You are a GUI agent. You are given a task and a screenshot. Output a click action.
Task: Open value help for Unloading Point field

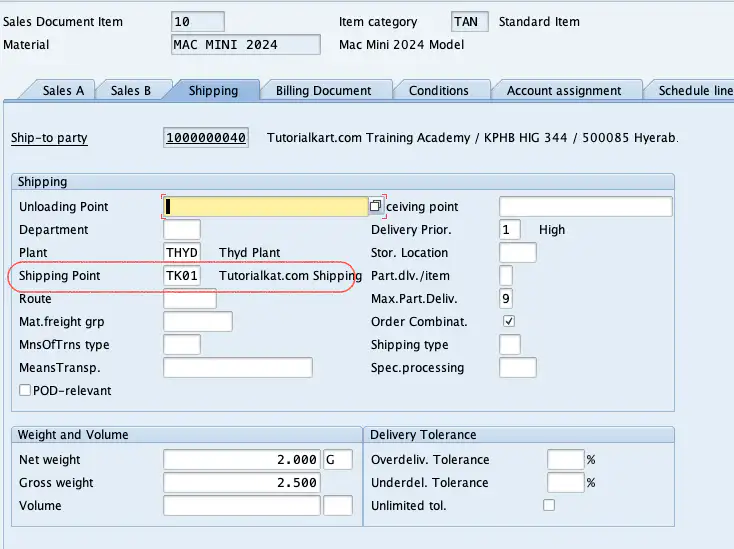[375, 206]
